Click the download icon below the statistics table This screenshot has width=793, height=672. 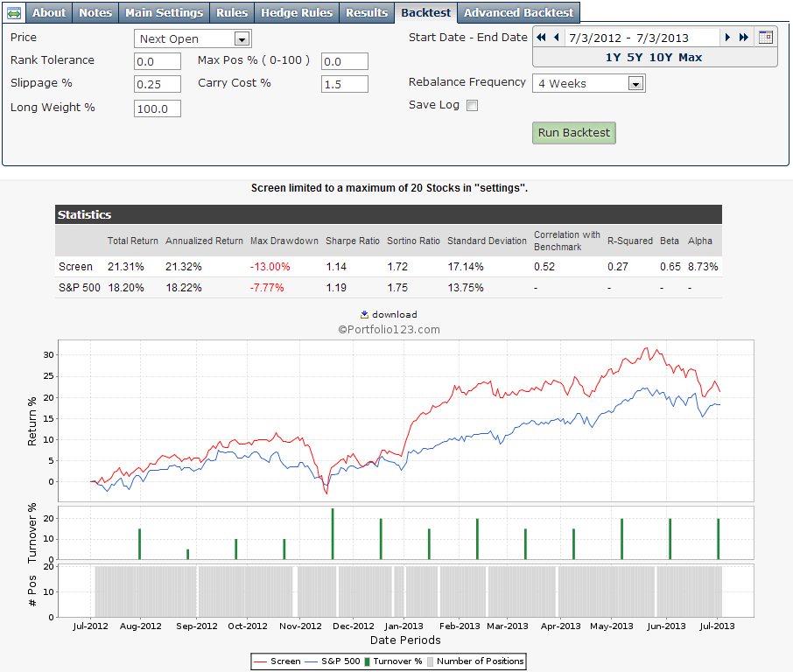pyautogui.click(x=366, y=314)
